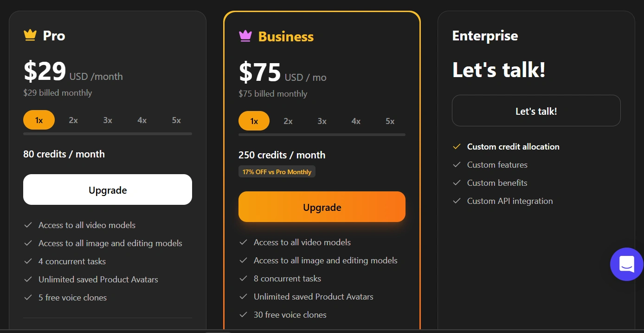Click checkmark beside 30 free voice clones

pyautogui.click(x=243, y=315)
